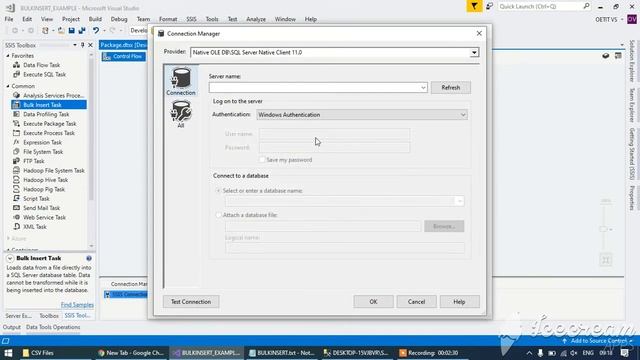
Task: Click the Hadoop Hive Task icon
Action: point(16,180)
